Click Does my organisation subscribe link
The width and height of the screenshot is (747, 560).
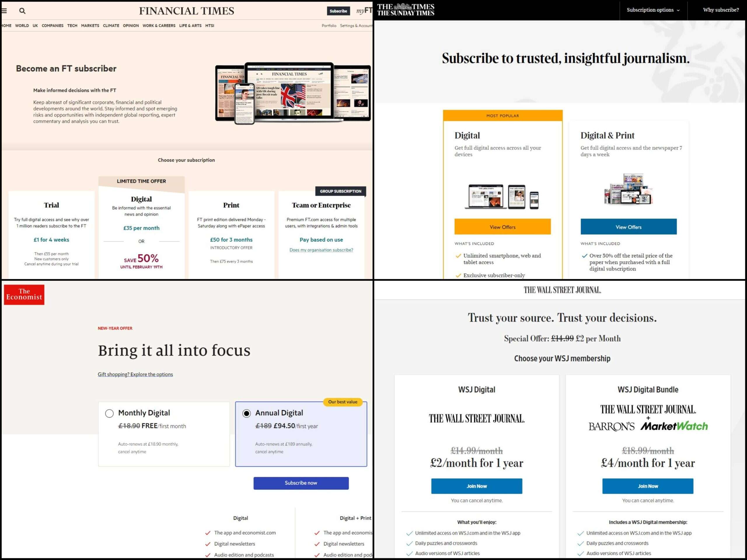coord(321,249)
